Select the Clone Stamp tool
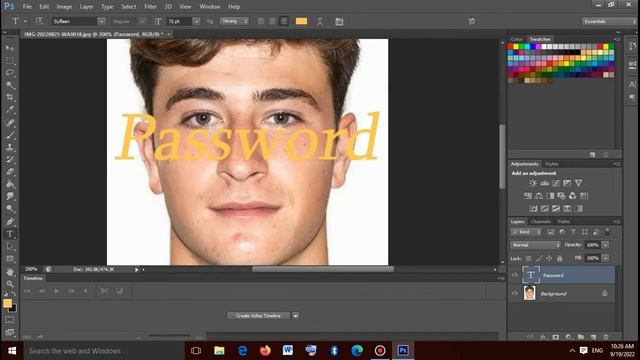 [x=10, y=147]
